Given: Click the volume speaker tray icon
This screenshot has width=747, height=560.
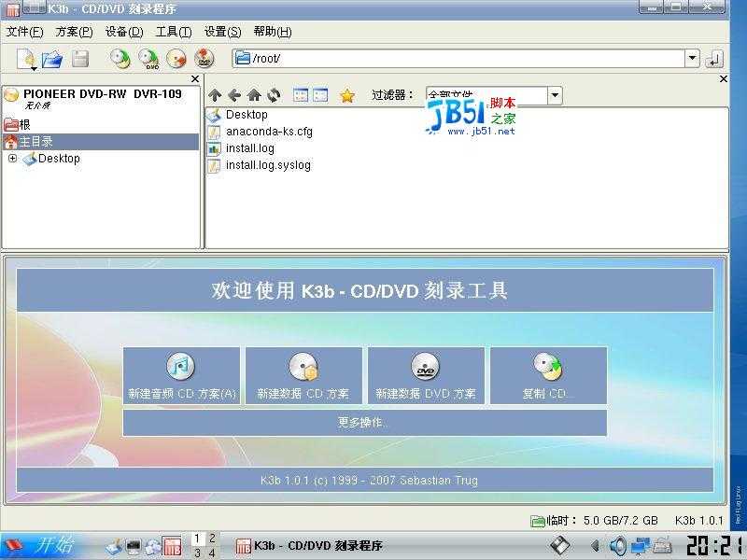Looking at the screenshot, I should tap(618, 546).
